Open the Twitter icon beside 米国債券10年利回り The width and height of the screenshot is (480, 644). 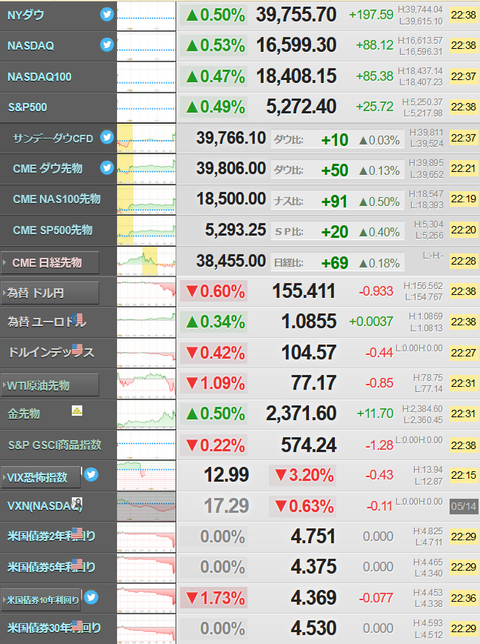click(91, 597)
